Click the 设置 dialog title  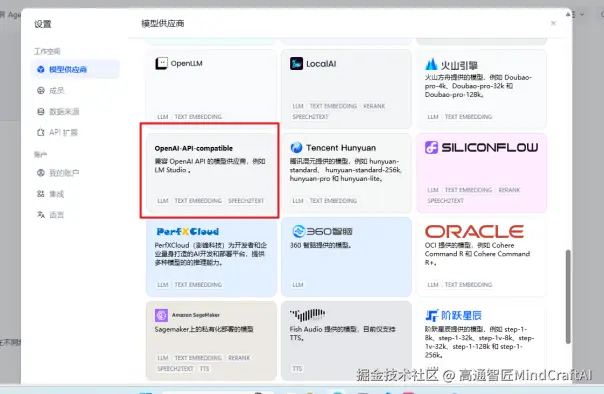43,24
